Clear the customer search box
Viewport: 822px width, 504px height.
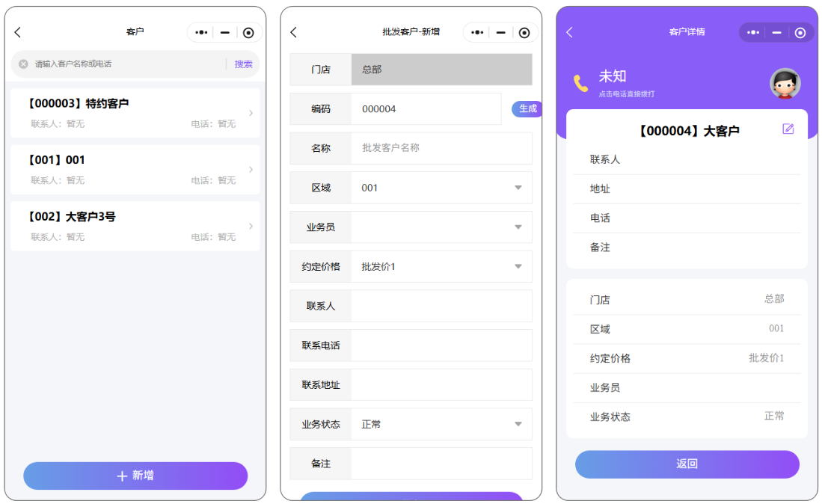[24, 64]
